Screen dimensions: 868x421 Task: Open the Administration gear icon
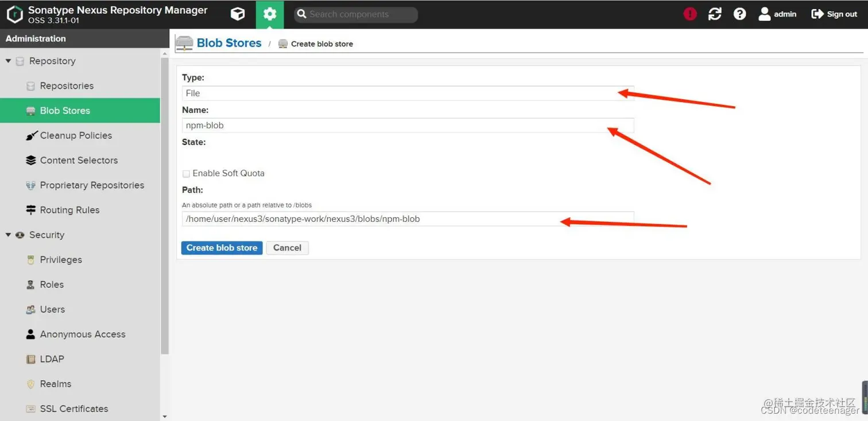click(270, 14)
